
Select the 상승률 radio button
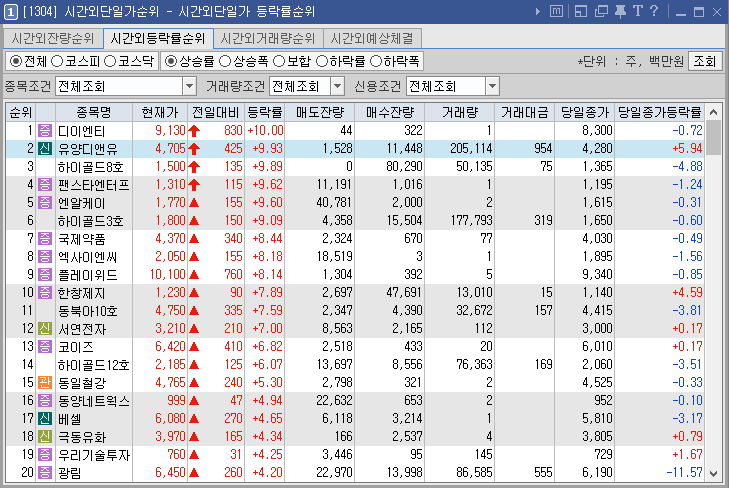tap(171, 61)
